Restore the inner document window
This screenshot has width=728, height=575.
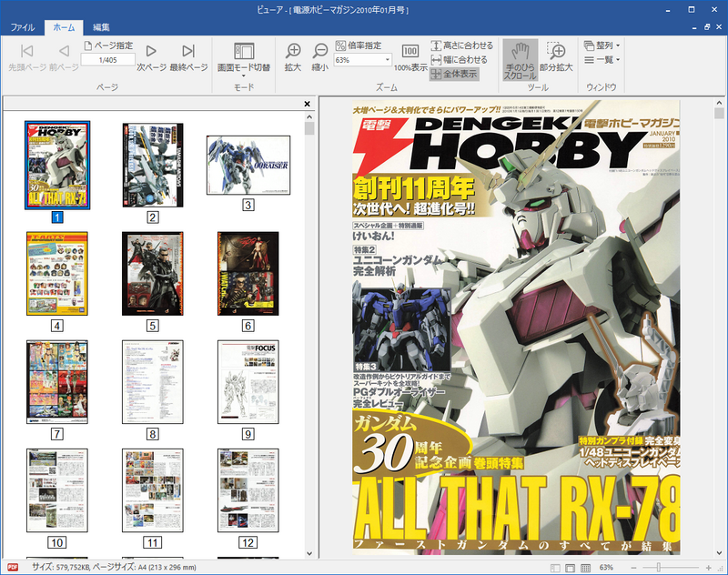[707, 27]
